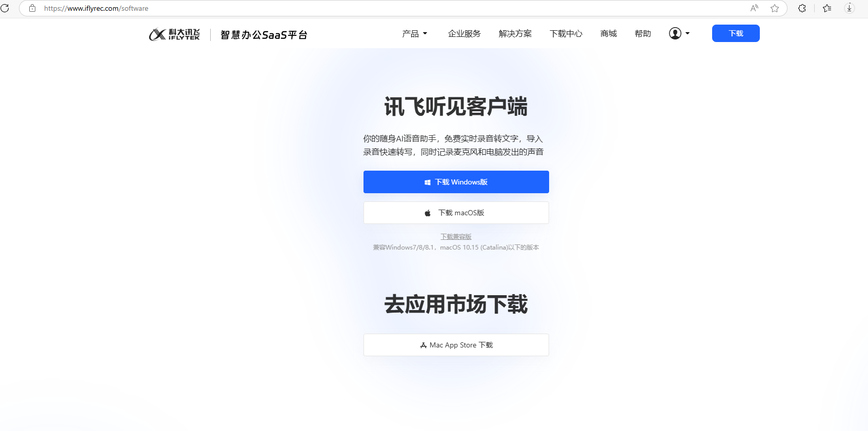Click the 讯飞听见客户端 heading

[x=456, y=107]
